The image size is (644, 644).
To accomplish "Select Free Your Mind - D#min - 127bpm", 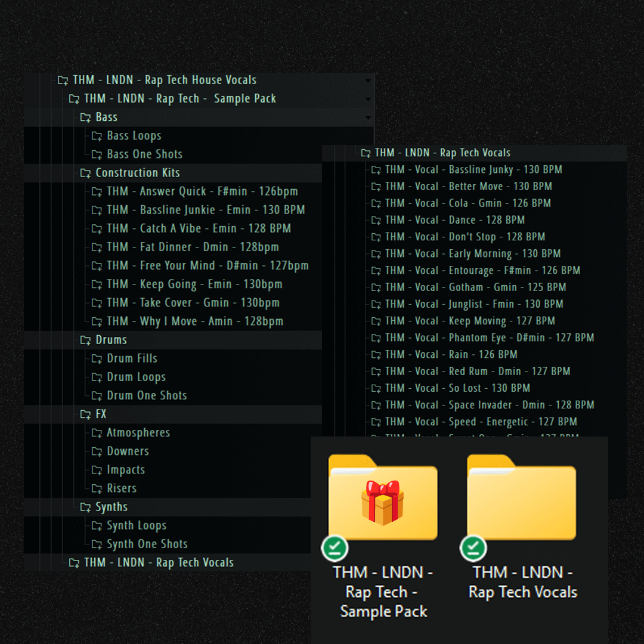I will pos(208,265).
